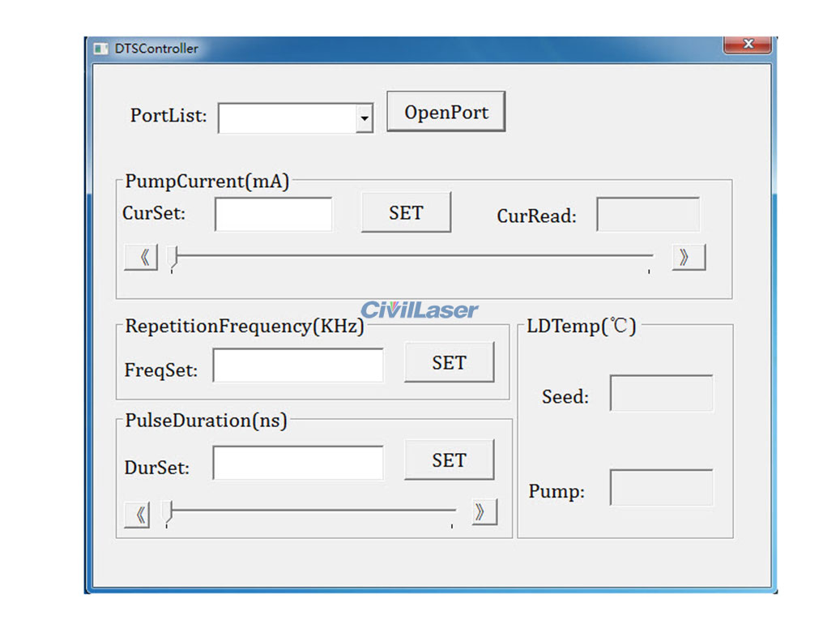
Task: Grab the PulseDuration slider handle
Action: (168, 511)
